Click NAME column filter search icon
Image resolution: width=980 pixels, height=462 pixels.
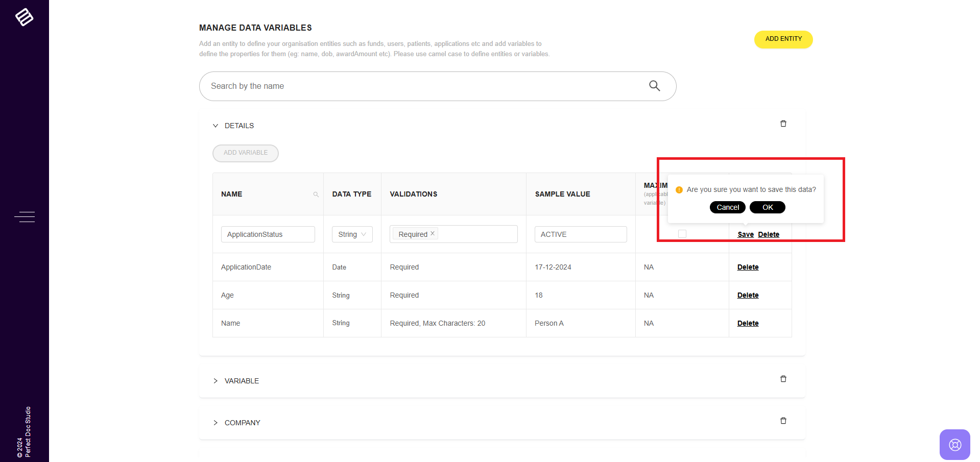tap(316, 194)
